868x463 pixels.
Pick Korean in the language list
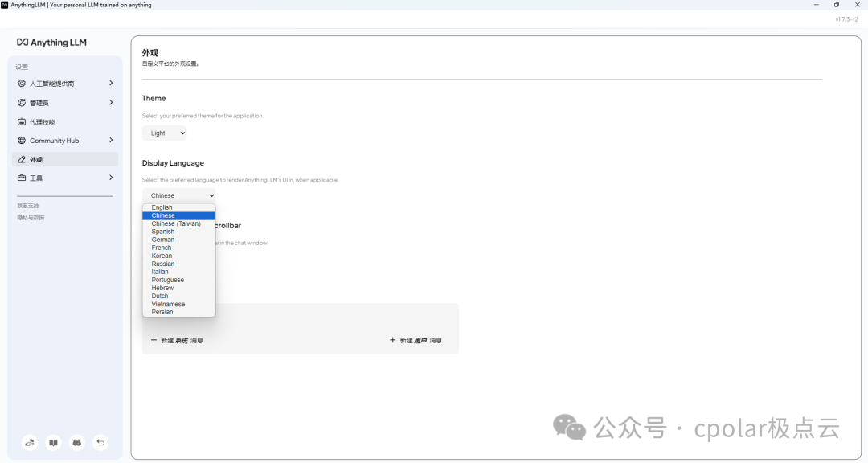(x=178, y=256)
